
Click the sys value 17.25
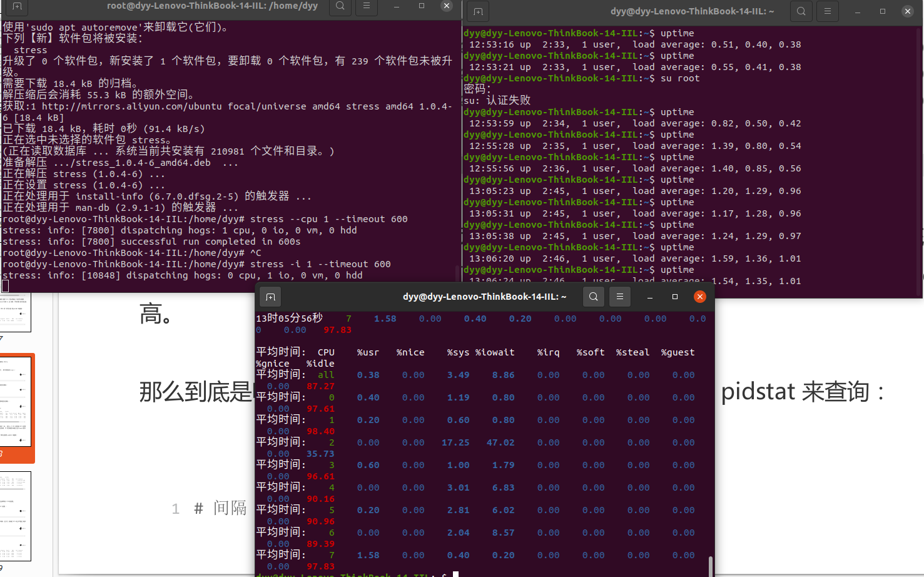[455, 442]
